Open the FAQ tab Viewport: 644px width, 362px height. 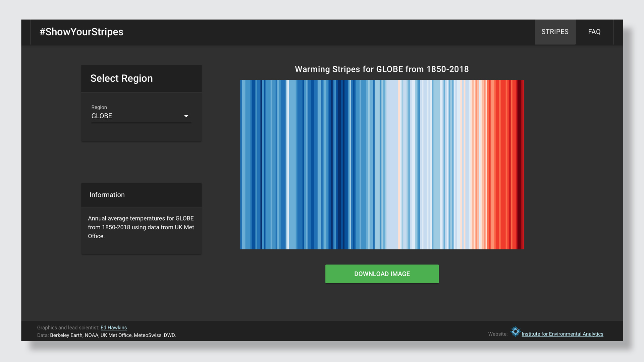click(594, 32)
